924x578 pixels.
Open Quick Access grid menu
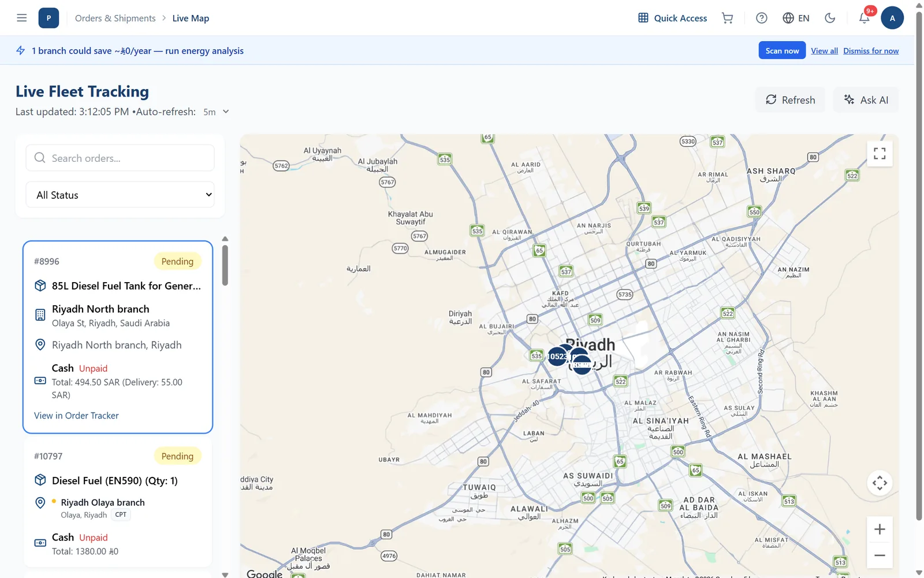pos(672,18)
